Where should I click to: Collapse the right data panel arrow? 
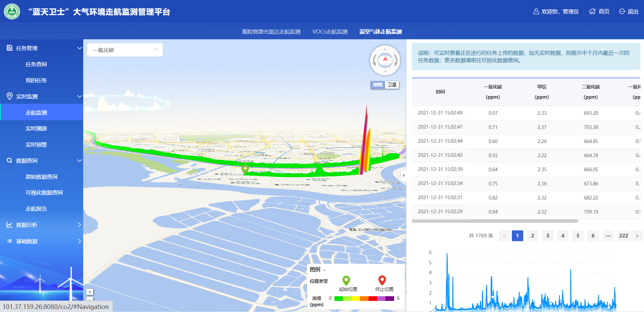pos(404,175)
